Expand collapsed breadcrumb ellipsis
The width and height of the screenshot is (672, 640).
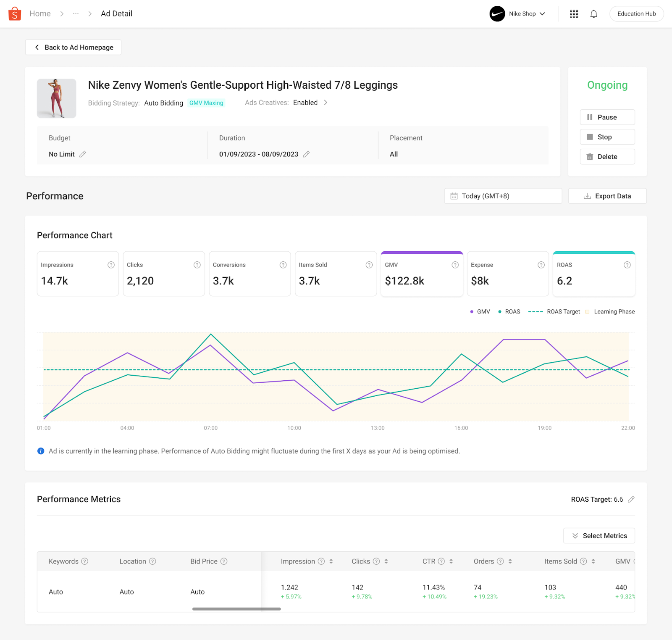pos(76,13)
